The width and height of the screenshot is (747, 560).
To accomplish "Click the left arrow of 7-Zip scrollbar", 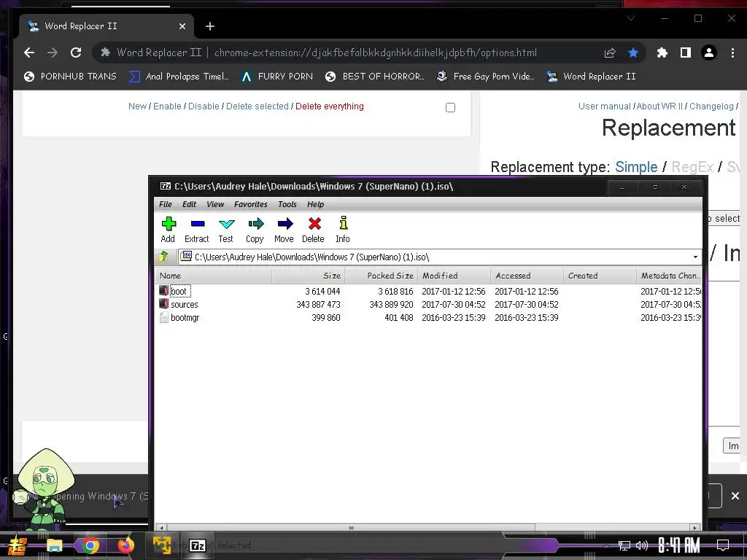I will tap(162, 528).
